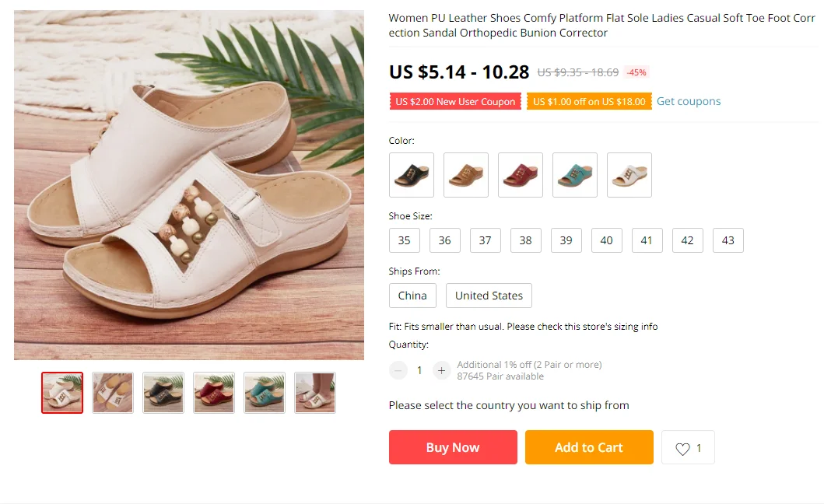Decrease quantity with the minus button

tap(398, 370)
